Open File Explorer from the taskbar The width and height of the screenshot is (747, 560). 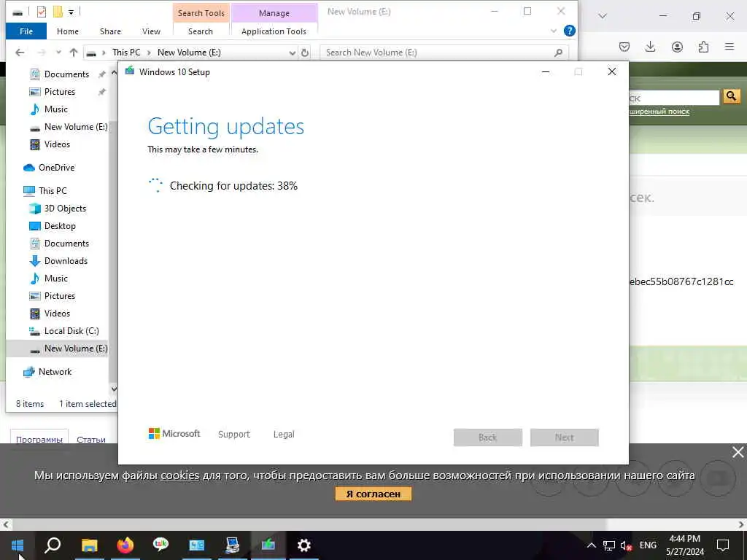tap(89, 545)
